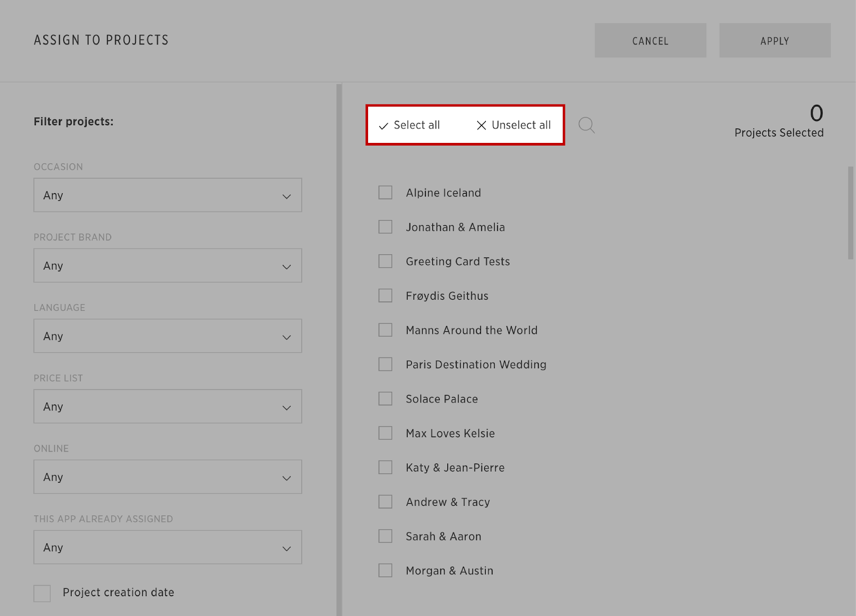Check the Sarah & Aaron checkbox
The height and width of the screenshot is (616, 856).
coord(385,536)
